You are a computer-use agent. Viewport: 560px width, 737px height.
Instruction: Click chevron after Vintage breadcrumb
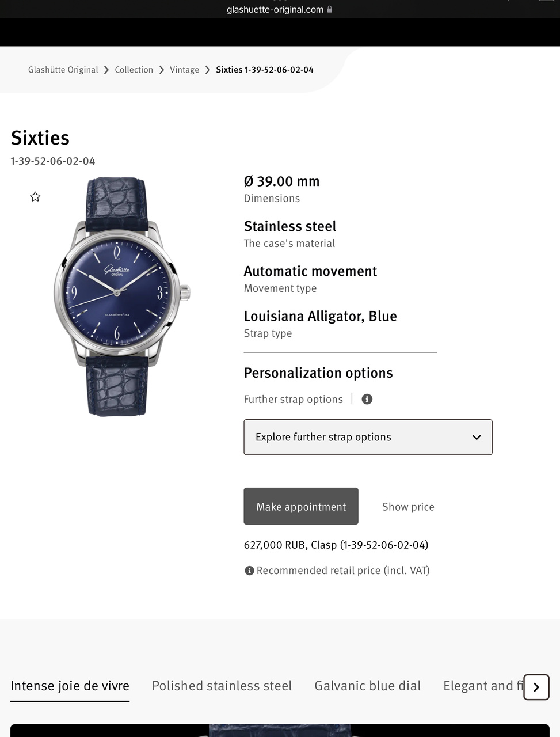(208, 70)
